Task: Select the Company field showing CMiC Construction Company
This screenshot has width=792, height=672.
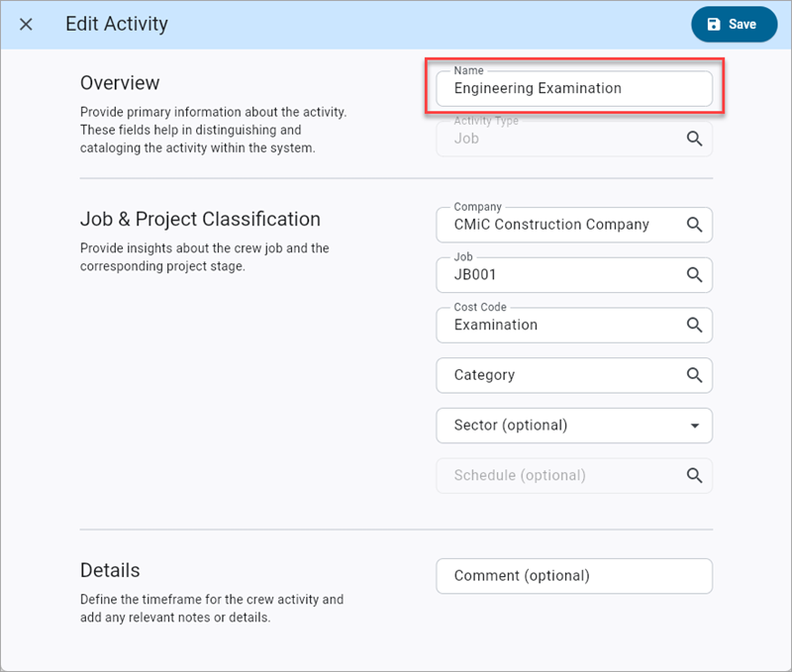Action: 554,225
